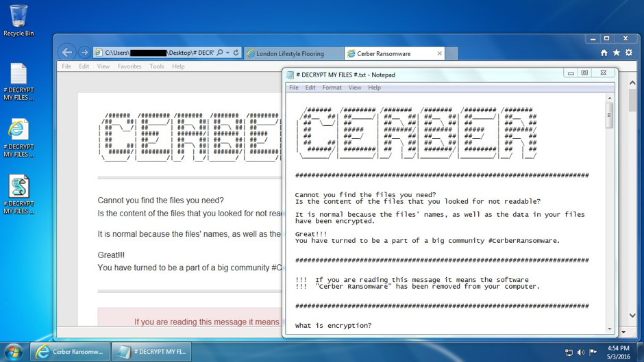Click Notepad scrollbar down arrow
The height and width of the screenshot is (362, 644).
click(610, 329)
